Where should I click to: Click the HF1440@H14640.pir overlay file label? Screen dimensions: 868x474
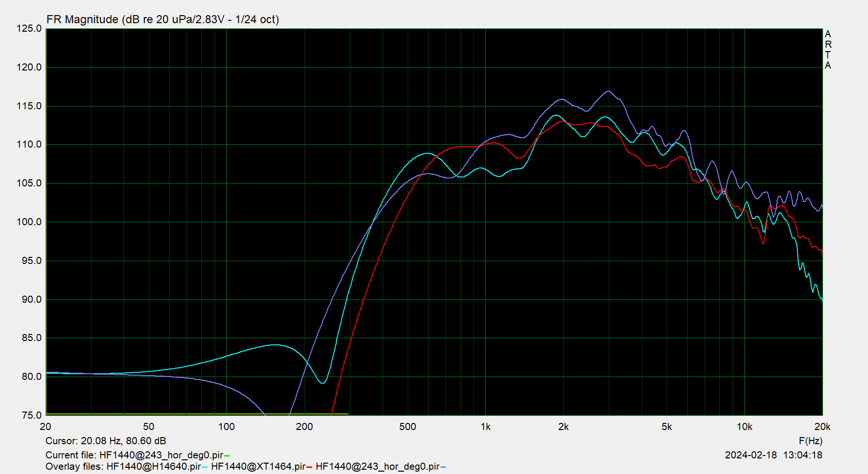coord(153,466)
